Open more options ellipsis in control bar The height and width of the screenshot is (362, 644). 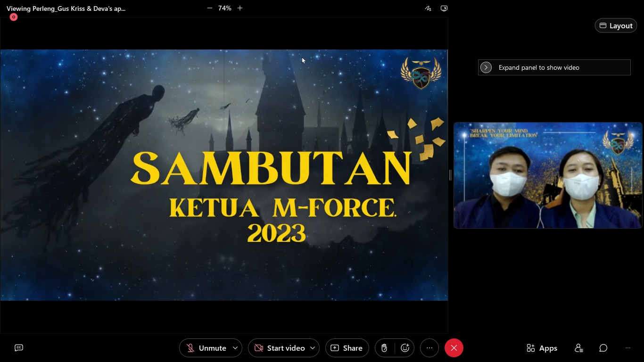click(x=429, y=348)
